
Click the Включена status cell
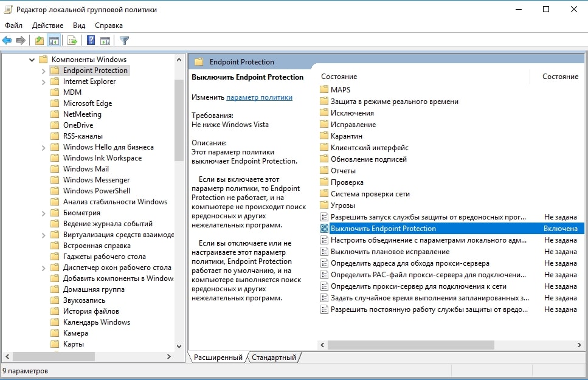click(x=561, y=229)
